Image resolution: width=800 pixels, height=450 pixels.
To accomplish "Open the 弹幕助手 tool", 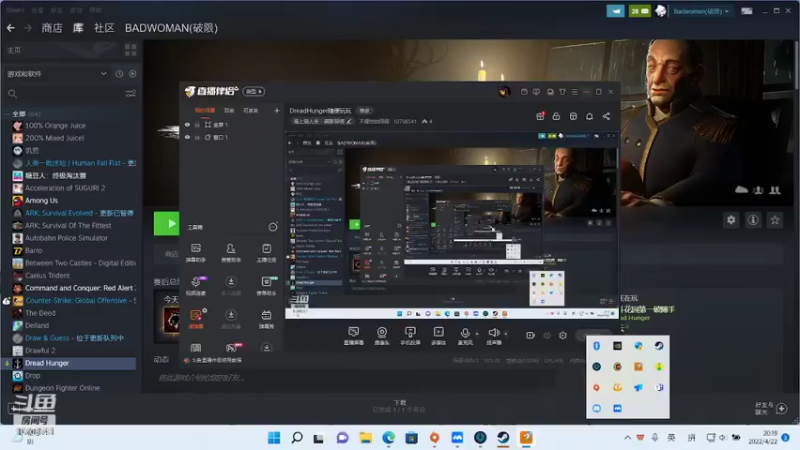I will point(196,253).
